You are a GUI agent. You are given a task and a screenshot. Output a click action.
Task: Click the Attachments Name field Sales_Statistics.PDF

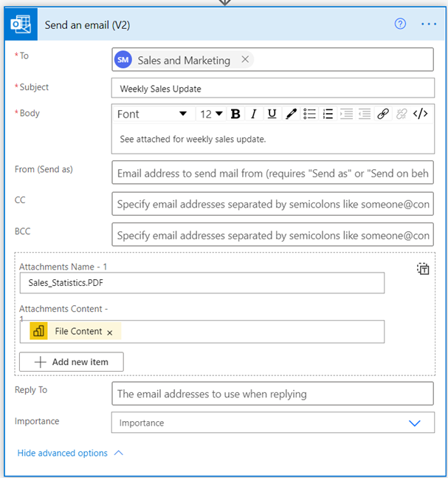(x=202, y=283)
